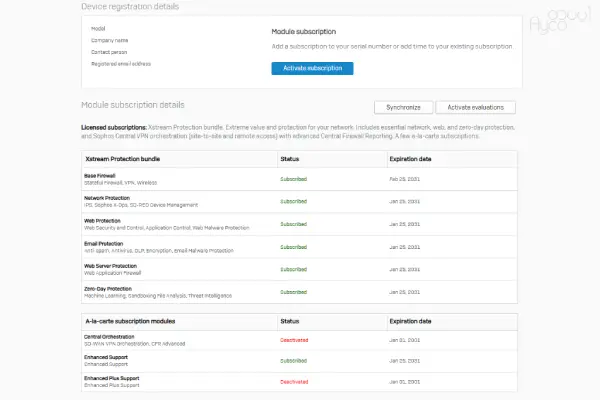Click Deactivated status of Enhanced Plus Support
The width and height of the screenshot is (600, 400).
(x=294, y=382)
